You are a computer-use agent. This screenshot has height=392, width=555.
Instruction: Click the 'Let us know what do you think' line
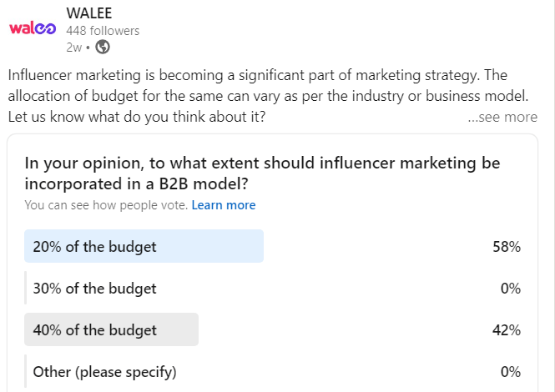(x=137, y=117)
